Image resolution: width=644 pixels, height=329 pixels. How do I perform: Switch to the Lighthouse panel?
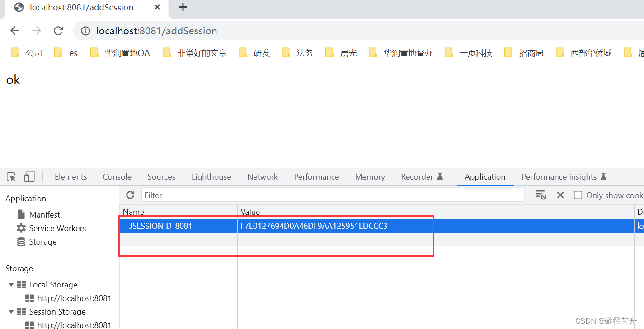pos(211,177)
